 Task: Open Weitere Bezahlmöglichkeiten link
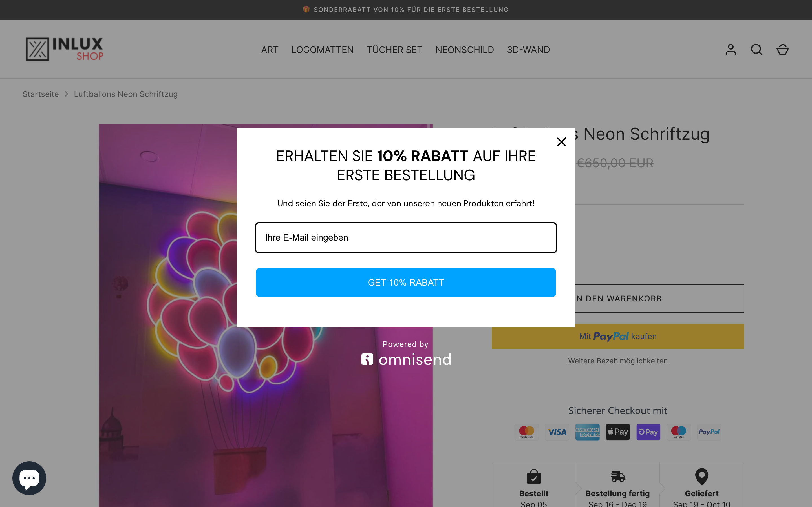pos(618,361)
